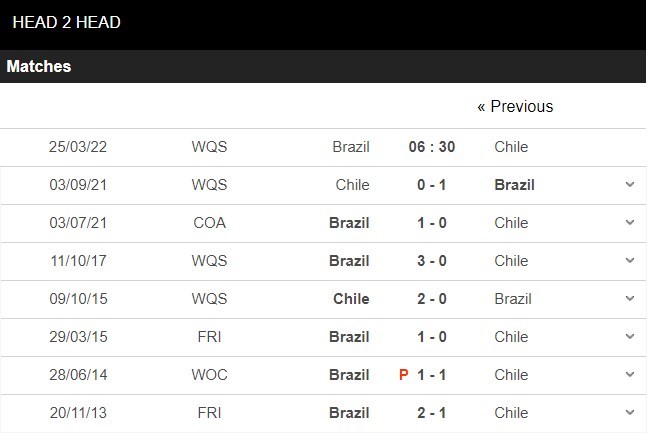Open the upcoming 06 : 30 match time
Screen dimensions: 654x440
point(432,147)
